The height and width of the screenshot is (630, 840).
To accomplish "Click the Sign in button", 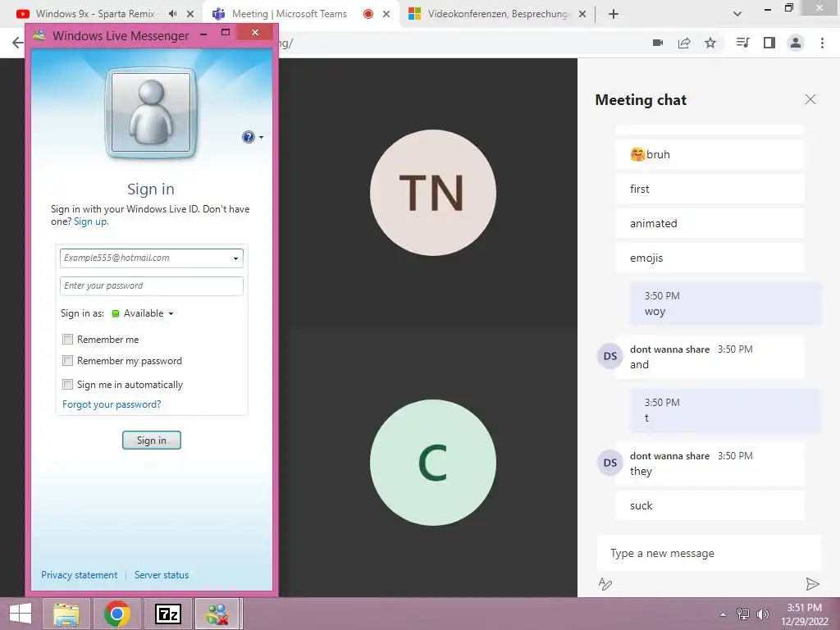I will point(152,441).
